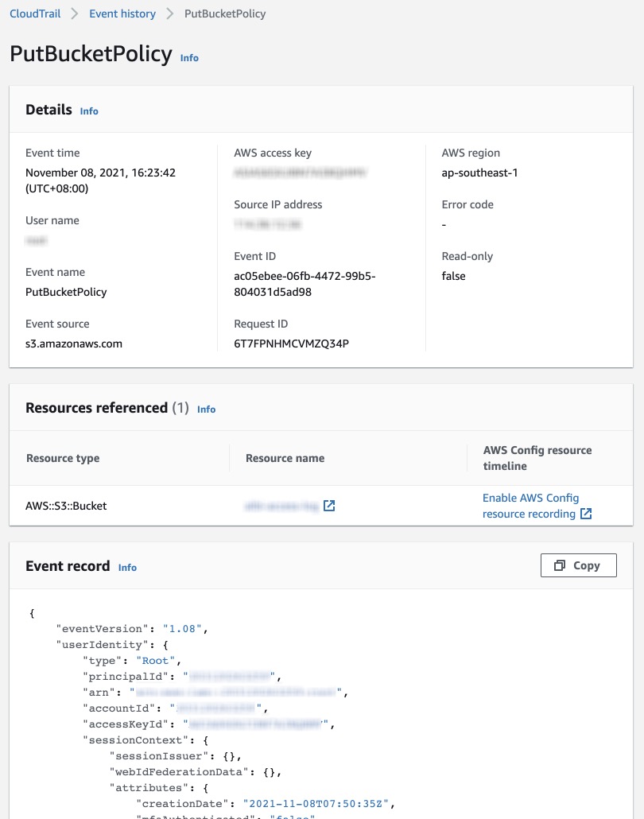Image resolution: width=644 pixels, height=819 pixels.
Task: Click the external link icon beside AWS Config recording
Action: [584, 514]
